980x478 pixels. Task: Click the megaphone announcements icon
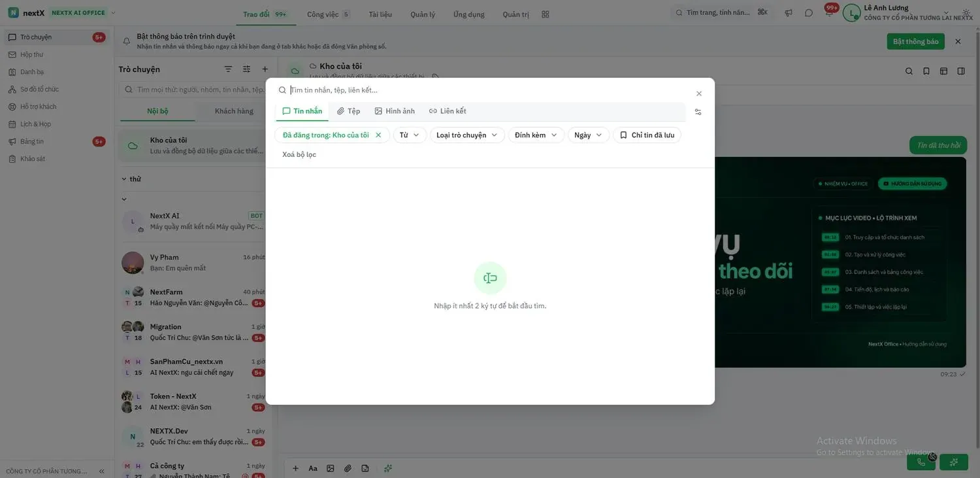tap(789, 13)
